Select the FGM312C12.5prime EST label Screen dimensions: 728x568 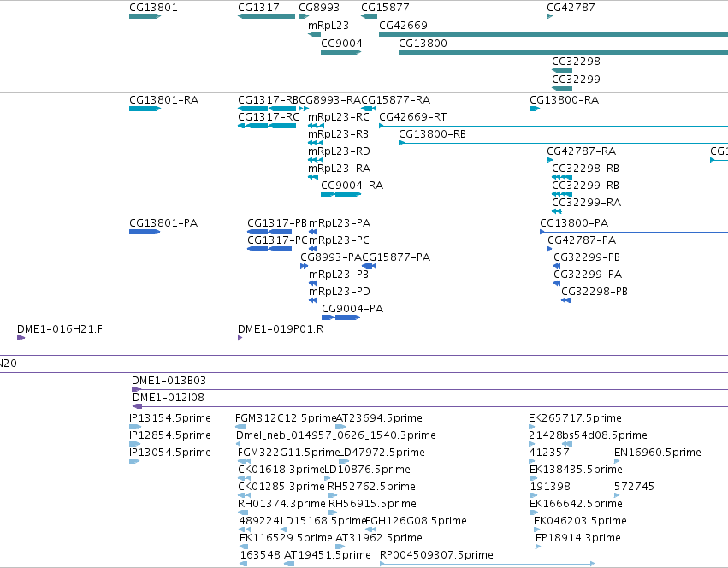pos(286,418)
